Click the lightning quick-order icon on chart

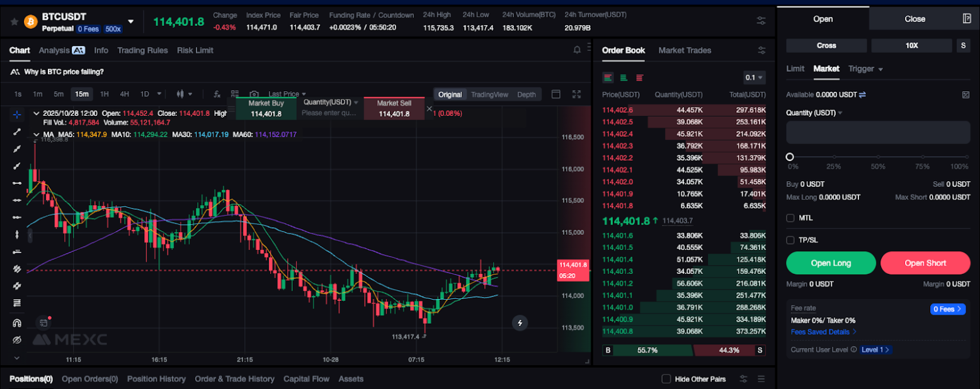pos(520,323)
